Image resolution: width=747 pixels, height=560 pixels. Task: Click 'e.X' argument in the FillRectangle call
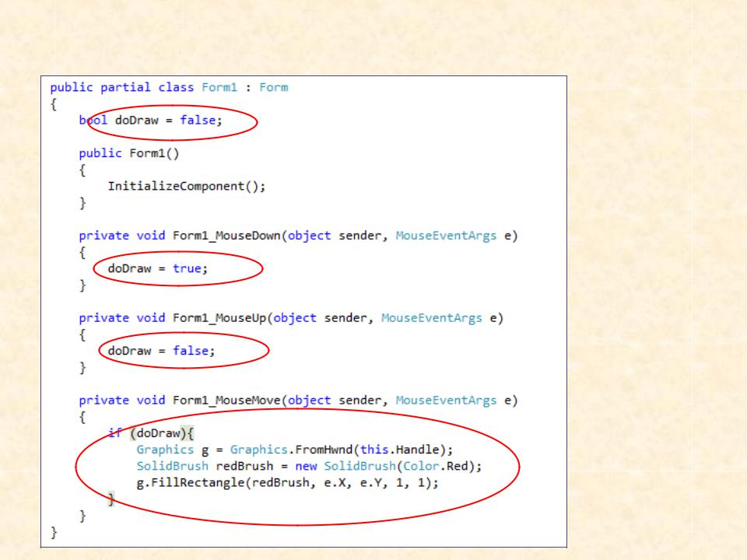[336, 483]
